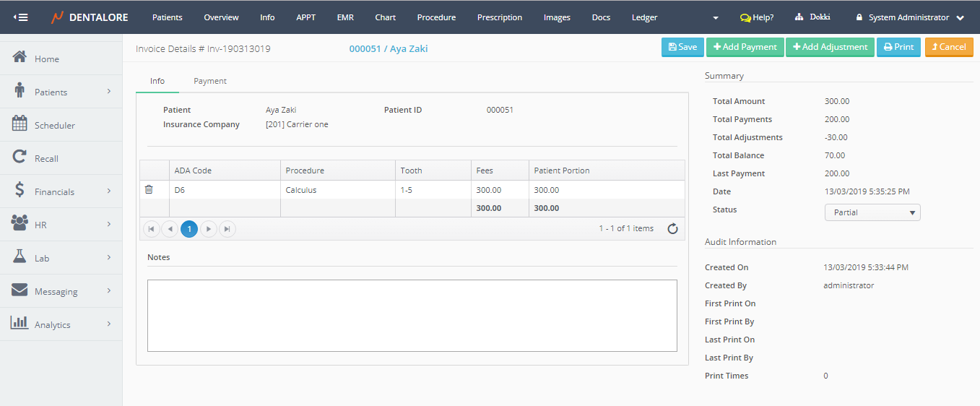The width and height of the screenshot is (980, 406).
Task: Click inside the Notes text area
Action: (x=412, y=315)
